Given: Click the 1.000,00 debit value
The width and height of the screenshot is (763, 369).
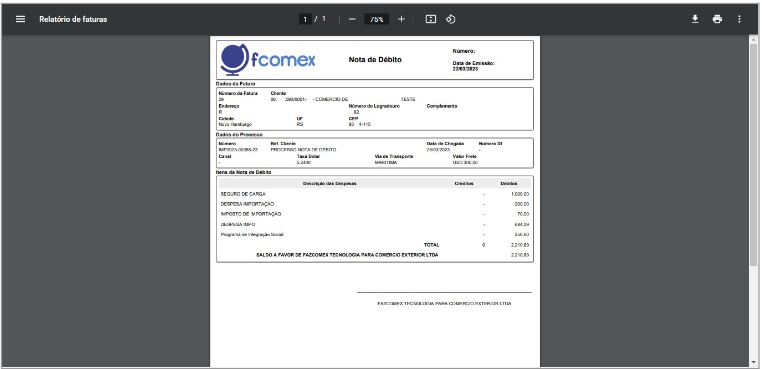Looking at the screenshot, I should pyautogui.click(x=520, y=194).
